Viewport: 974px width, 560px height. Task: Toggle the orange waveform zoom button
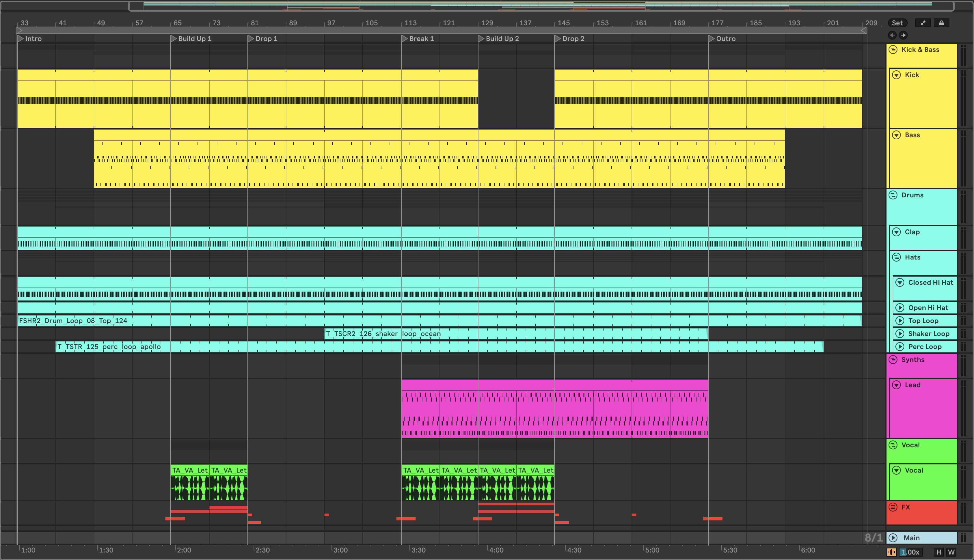(891, 552)
